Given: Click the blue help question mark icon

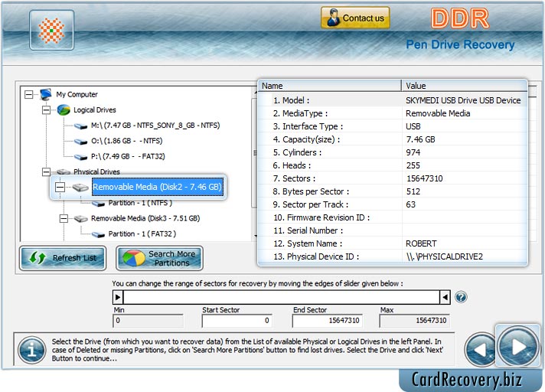Looking at the screenshot, I should click(x=461, y=298).
